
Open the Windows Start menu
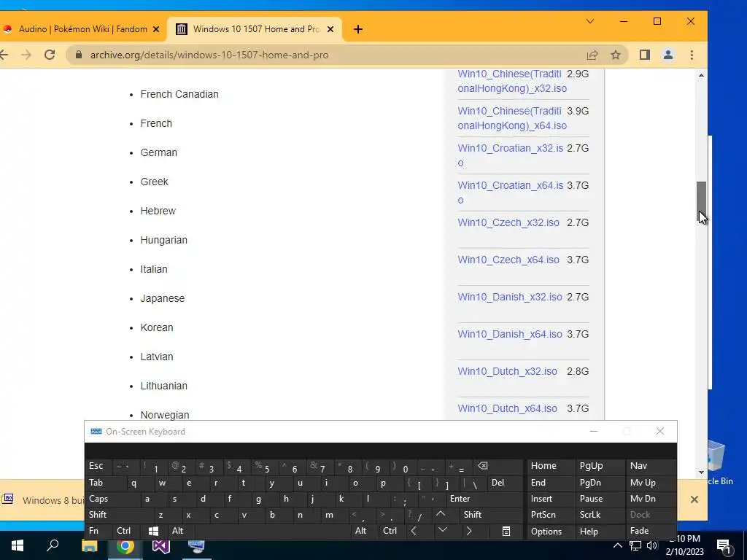18,545
